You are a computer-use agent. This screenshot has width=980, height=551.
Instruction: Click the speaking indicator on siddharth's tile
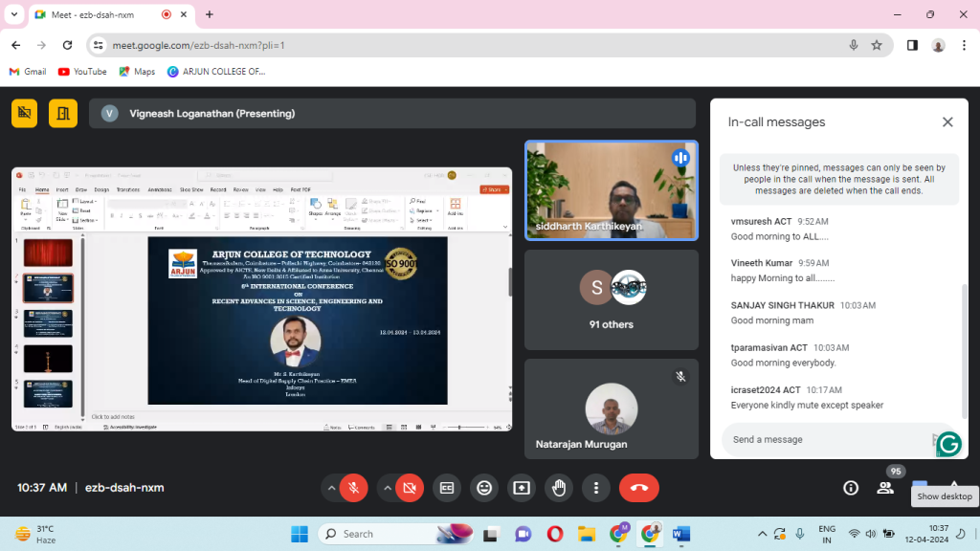point(680,158)
